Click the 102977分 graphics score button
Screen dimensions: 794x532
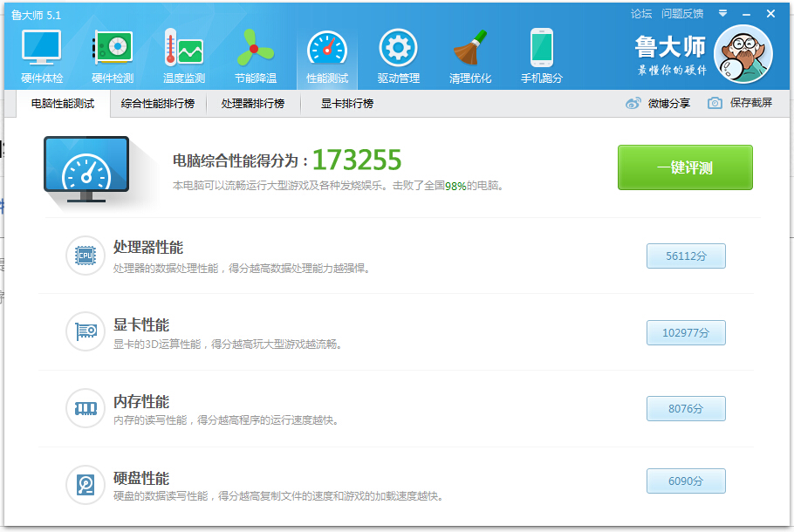click(x=686, y=332)
